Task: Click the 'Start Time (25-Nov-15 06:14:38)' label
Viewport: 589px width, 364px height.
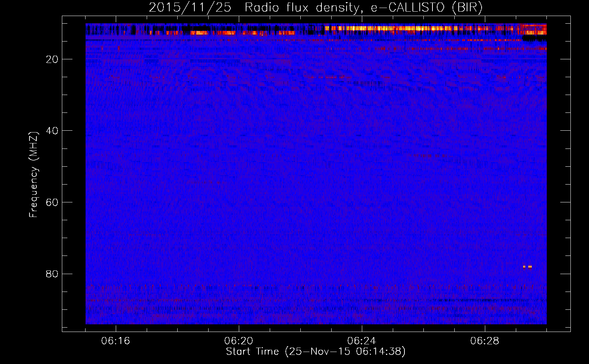Action: (316, 352)
